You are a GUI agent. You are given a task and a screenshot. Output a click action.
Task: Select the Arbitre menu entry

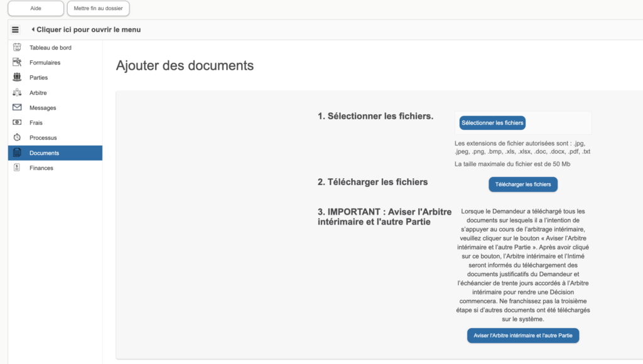tap(38, 93)
